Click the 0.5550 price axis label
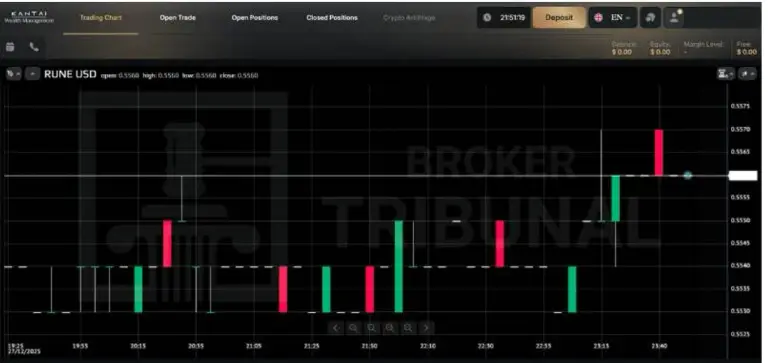Image resolution: width=768 pixels, height=363 pixels. (x=740, y=221)
